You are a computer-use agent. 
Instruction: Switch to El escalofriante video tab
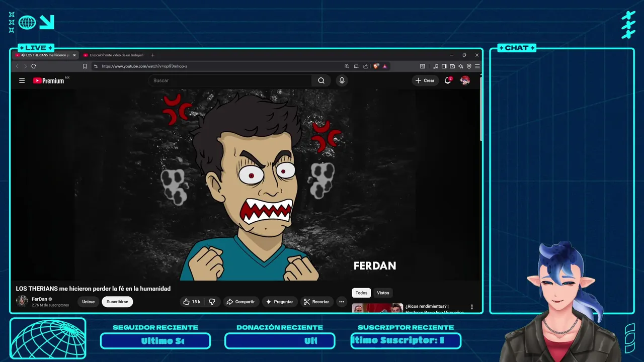[x=114, y=55]
